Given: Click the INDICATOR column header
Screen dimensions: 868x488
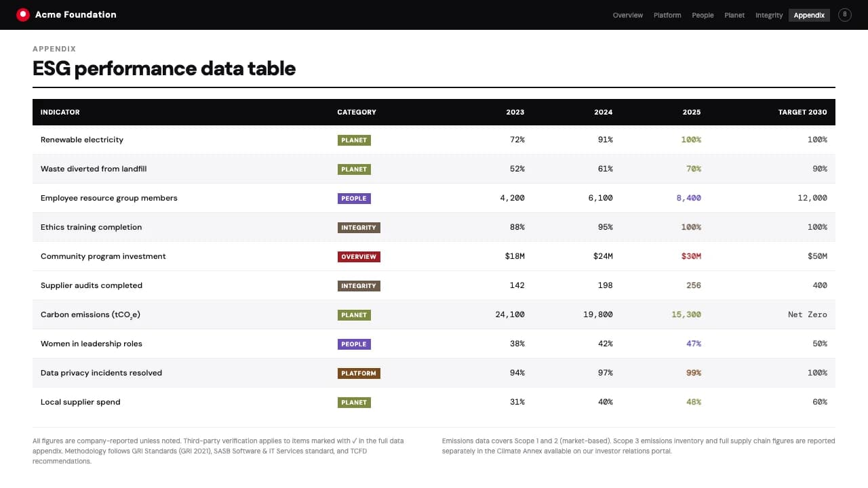Looking at the screenshot, I should (60, 113).
